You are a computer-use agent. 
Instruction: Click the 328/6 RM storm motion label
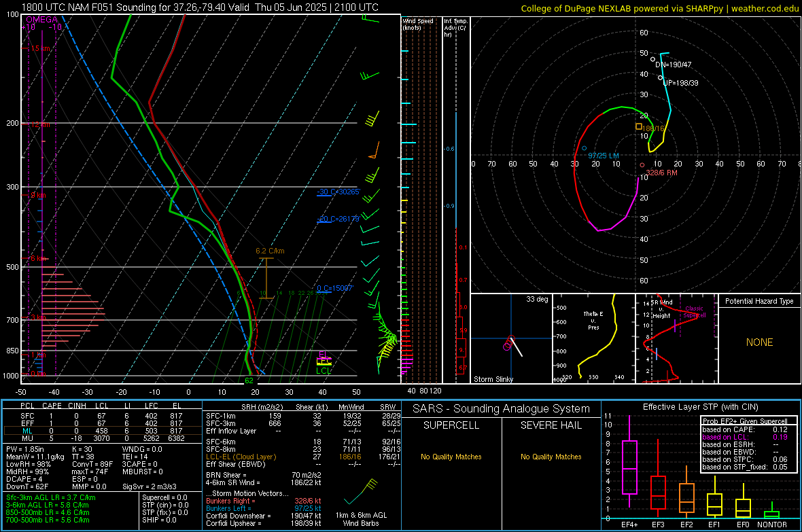tap(662, 173)
